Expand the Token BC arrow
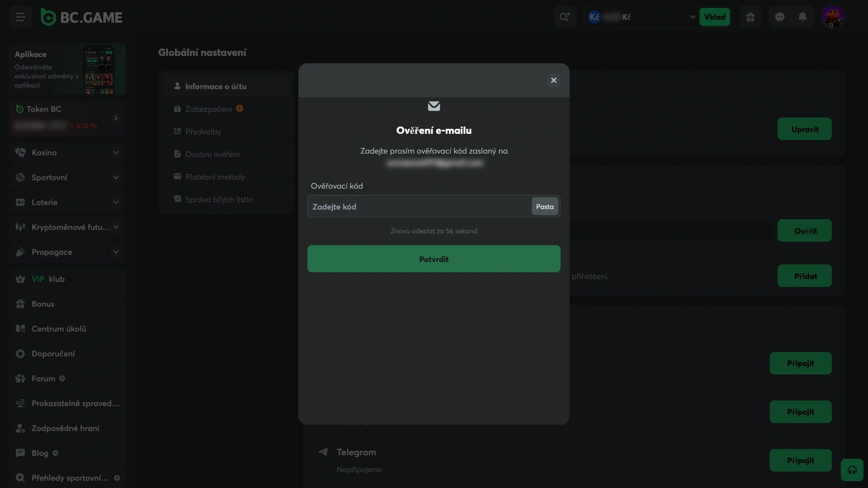Image resolution: width=868 pixels, height=488 pixels. point(116,118)
